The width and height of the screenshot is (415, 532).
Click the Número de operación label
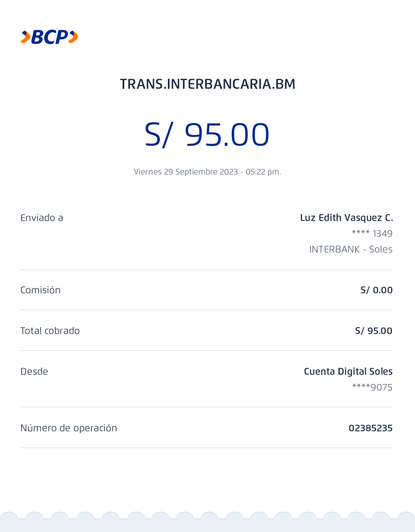68,428
